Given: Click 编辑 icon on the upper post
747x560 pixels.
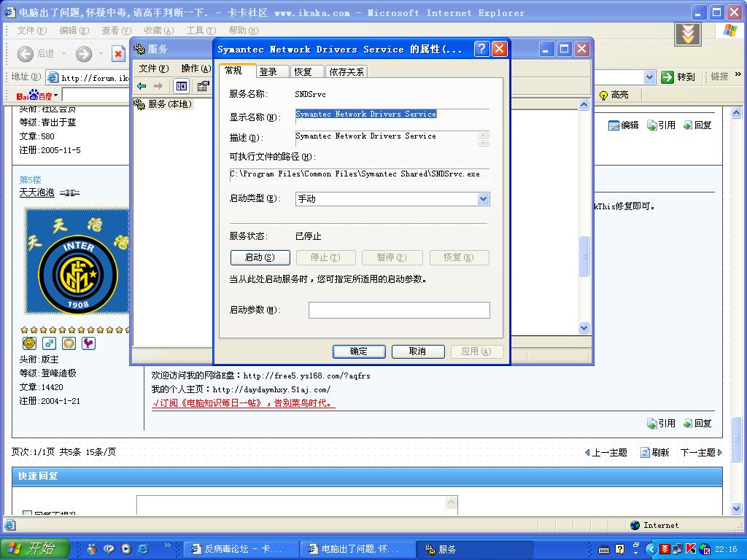Looking at the screenshot, I should point(623,125).
